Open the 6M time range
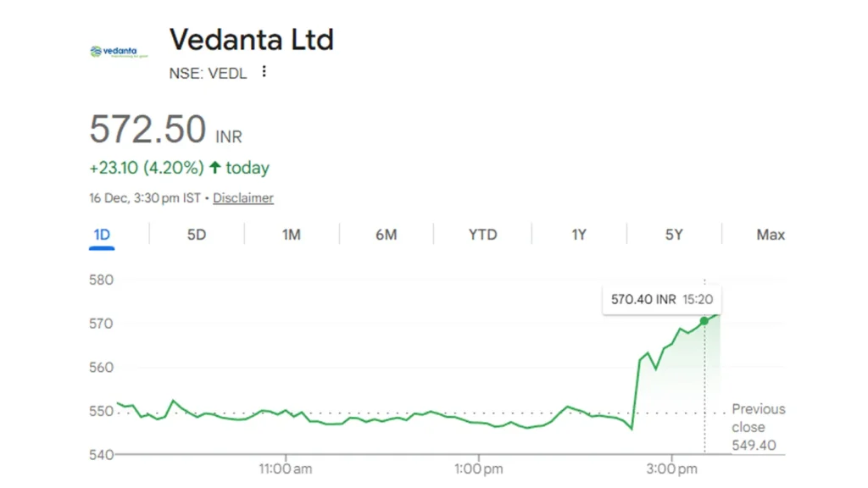The height and width of the screenshot is (488, 868). pyautogui.click(x=387, y=235)
